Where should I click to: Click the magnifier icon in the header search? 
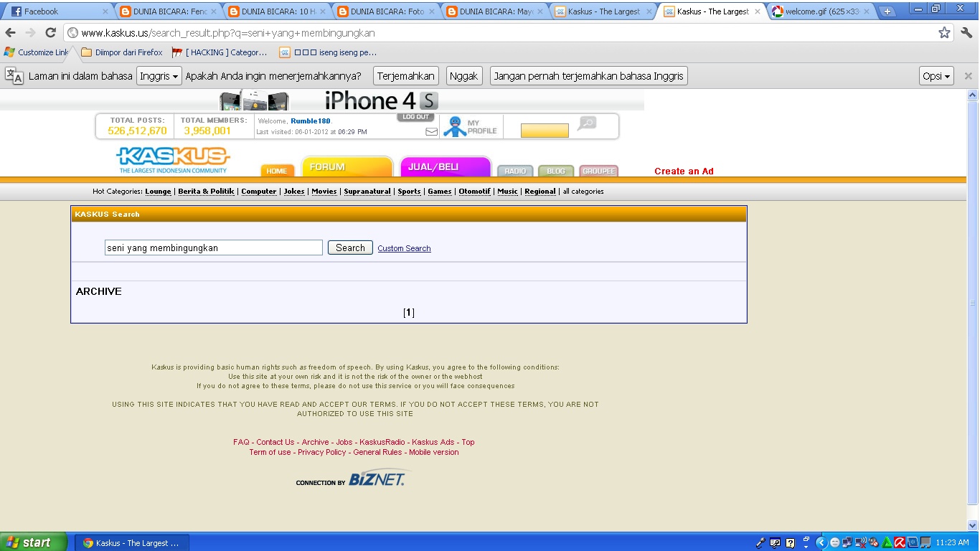click(x=587, y=123)
